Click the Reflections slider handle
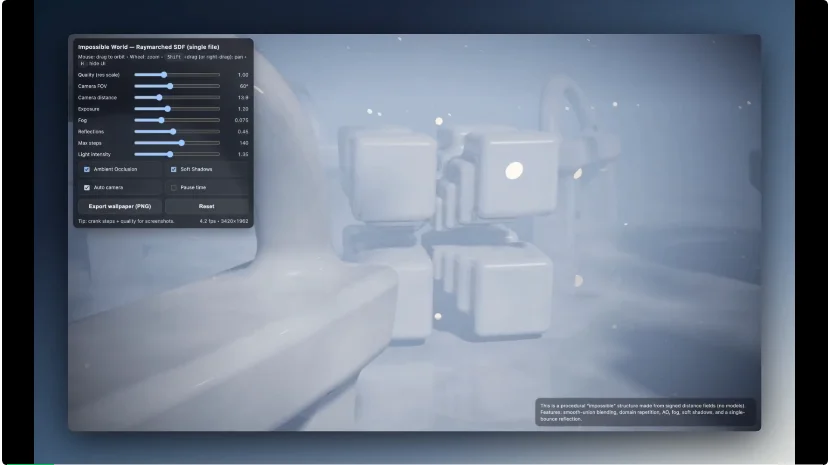 point(173,131)
